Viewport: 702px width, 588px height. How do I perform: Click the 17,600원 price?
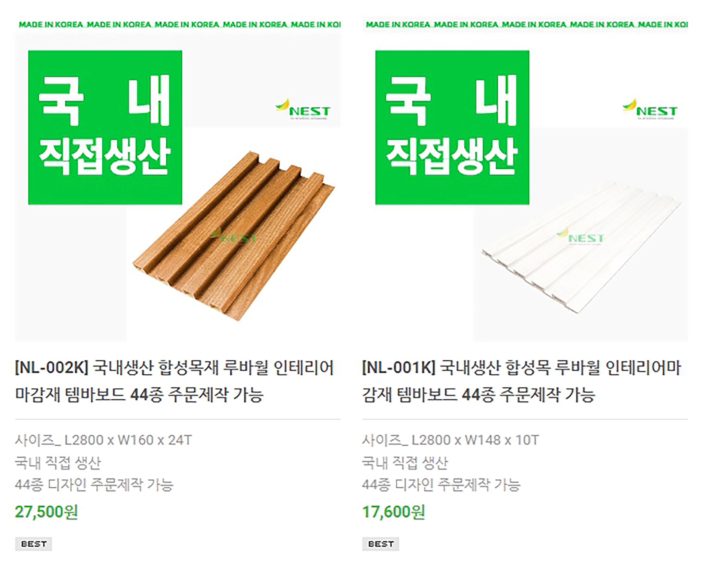point(393,511)
